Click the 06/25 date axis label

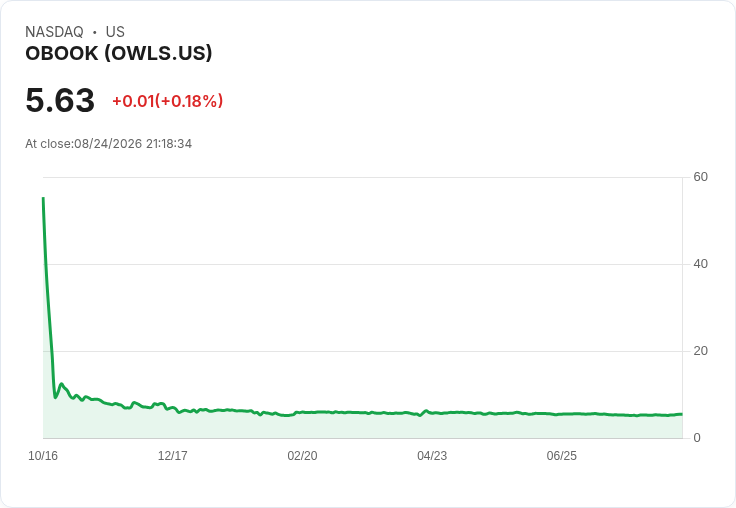pyautogui.click(x=561, y=456)
